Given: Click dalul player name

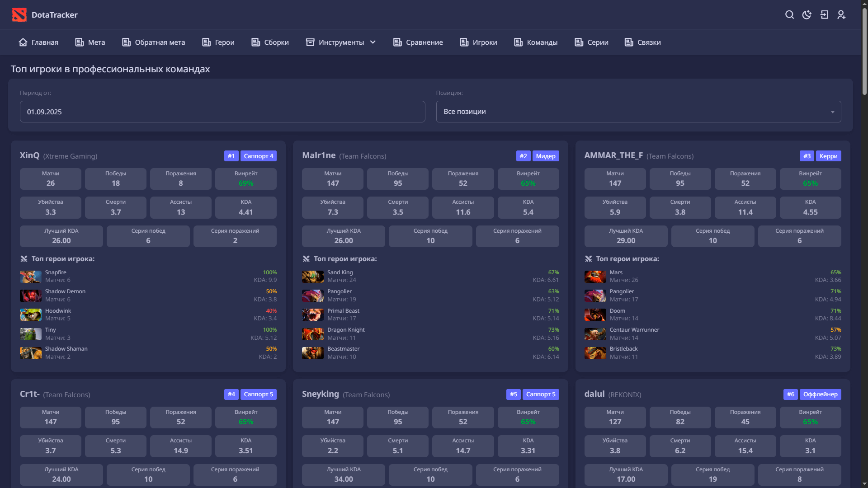Looking at the screenshot, I should (594, 394).
